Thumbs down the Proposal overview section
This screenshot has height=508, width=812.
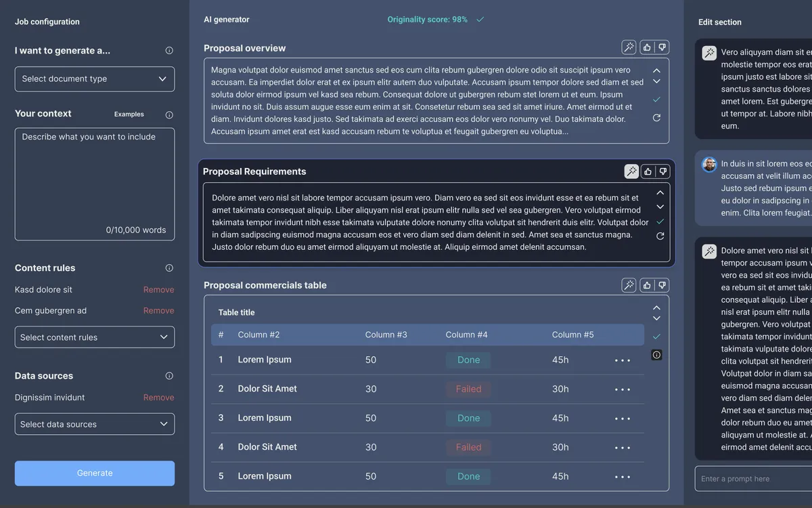(x=662, y=47)
